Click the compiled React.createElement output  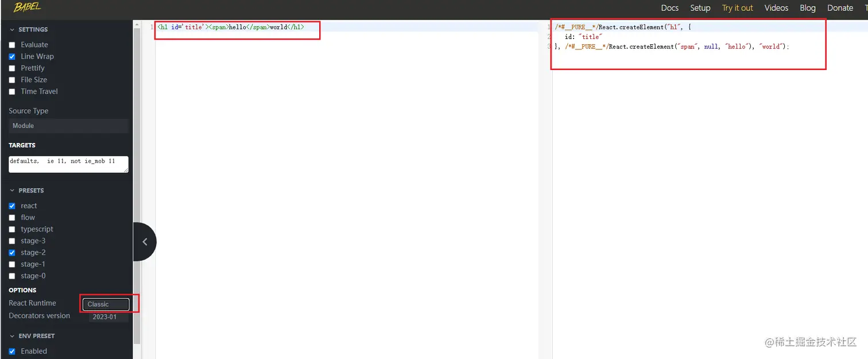[x=672, y=37]
